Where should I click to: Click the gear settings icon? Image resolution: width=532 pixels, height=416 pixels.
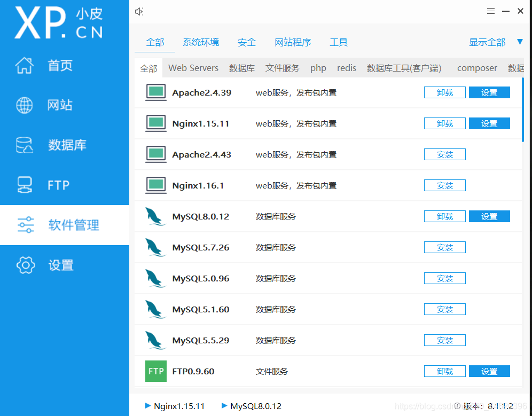tap(26, 265)
